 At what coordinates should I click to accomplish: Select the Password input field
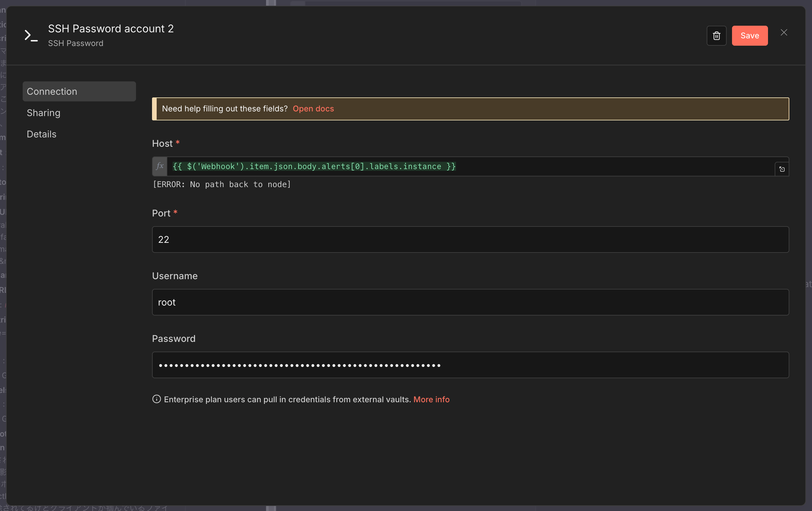pos(470,365)
